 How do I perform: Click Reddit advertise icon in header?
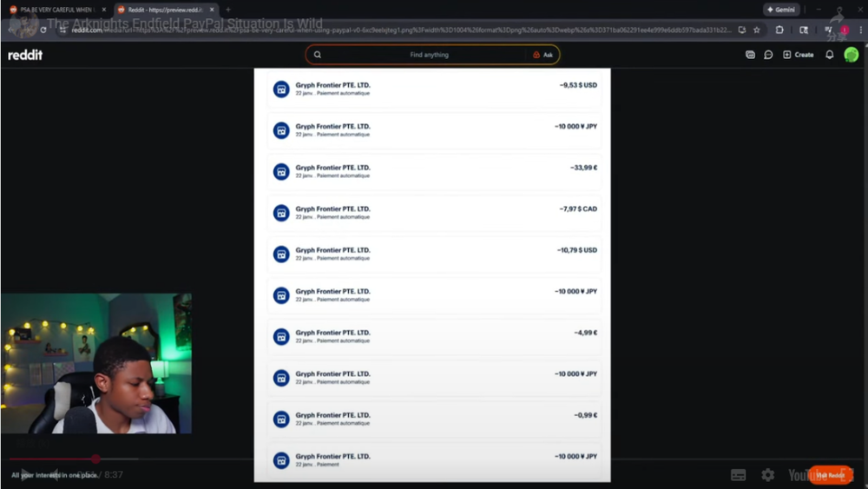pyautogui.click(x=750, y=55)
